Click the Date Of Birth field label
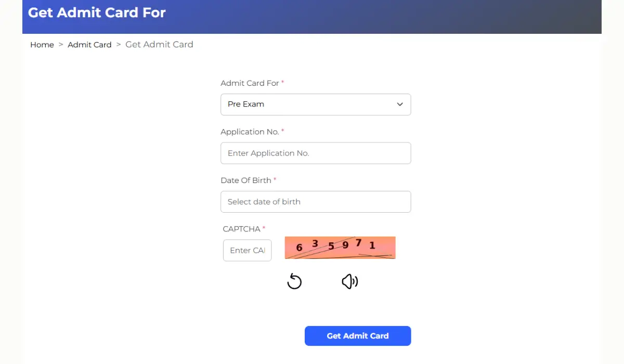 (246, 180)
